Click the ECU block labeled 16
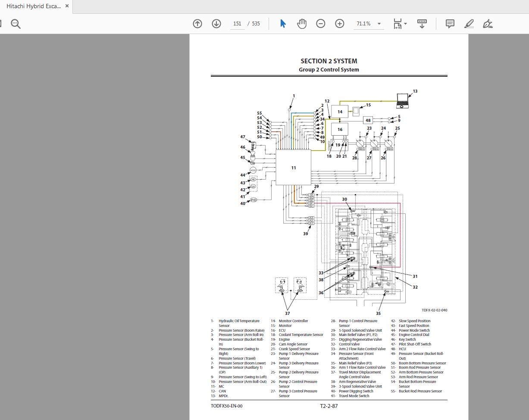The width and height of the screenshot is (529, 420). (340, 129)
